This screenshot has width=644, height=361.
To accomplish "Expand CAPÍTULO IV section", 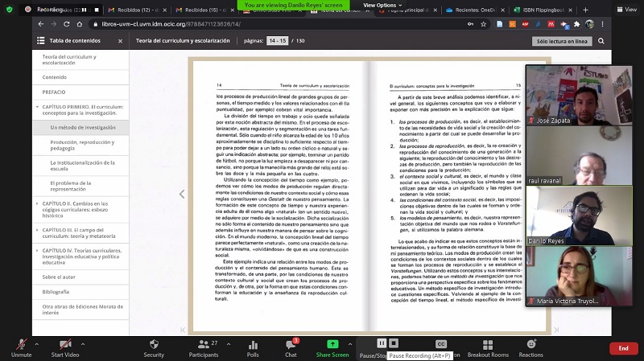I will pos(37,250).
